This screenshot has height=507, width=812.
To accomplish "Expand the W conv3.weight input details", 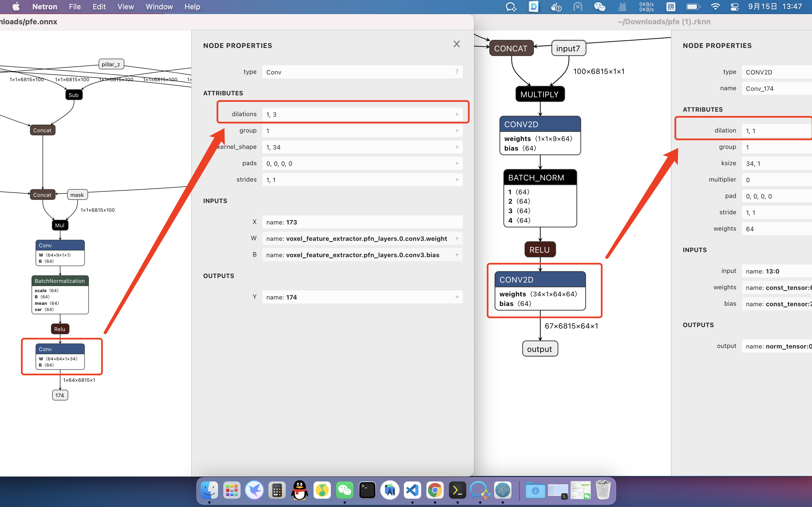I will (457, 238).
